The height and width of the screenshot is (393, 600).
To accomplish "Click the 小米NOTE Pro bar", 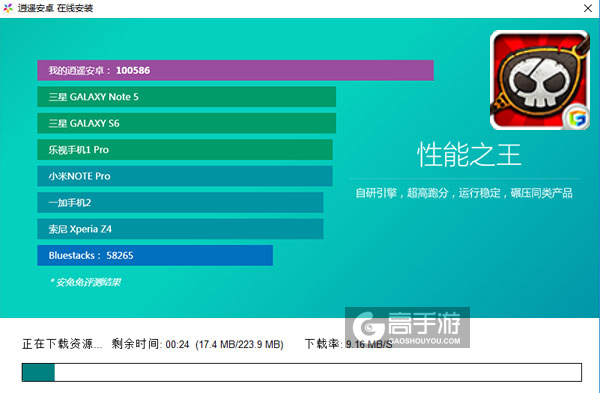I will point(185,176).
